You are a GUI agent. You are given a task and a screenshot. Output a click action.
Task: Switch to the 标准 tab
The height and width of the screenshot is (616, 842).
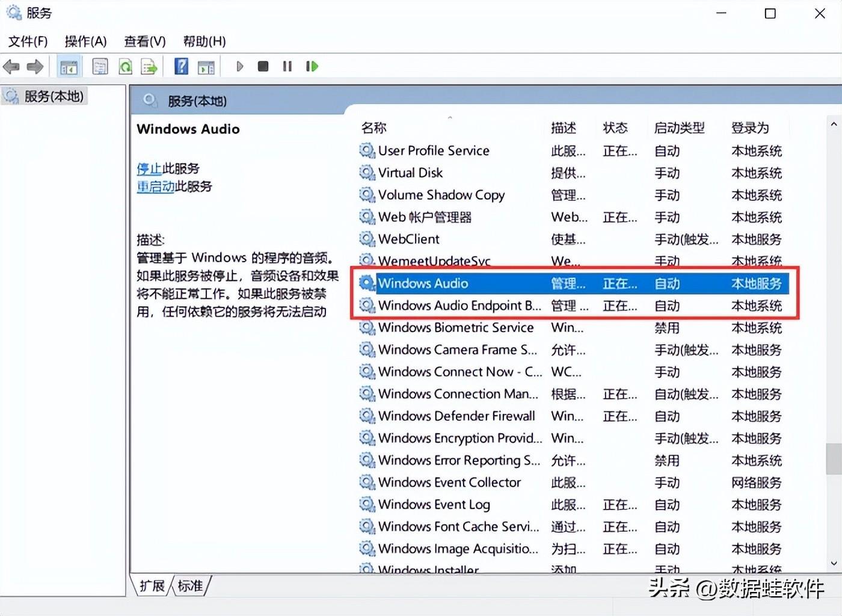click(x=190, y=586)
